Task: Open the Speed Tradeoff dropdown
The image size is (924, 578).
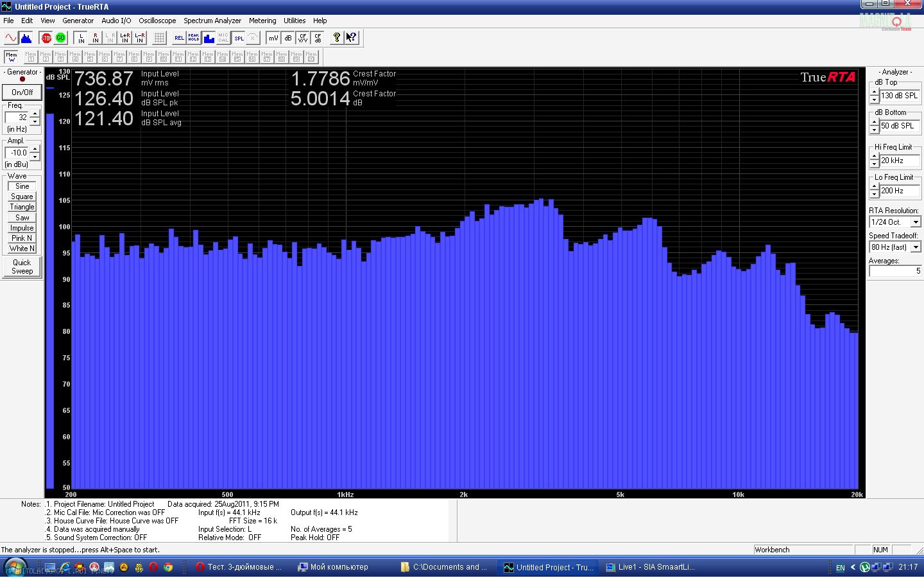Action: pyautogui.click(x=916, y=247)
